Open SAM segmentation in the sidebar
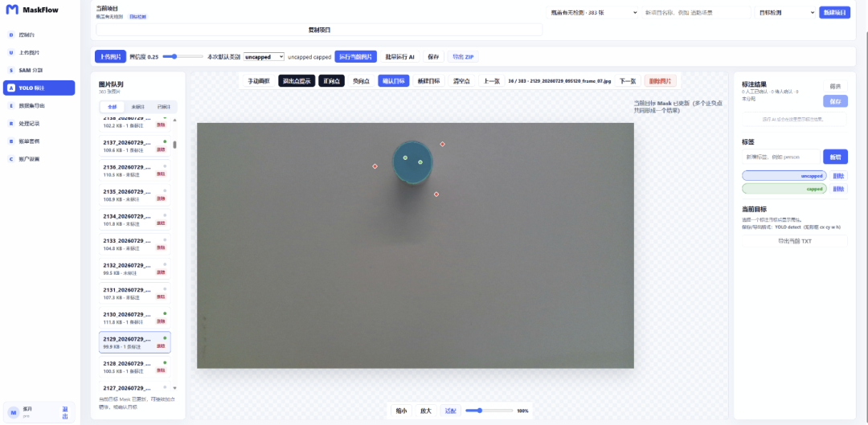The image size is (868, 425). 39,70
